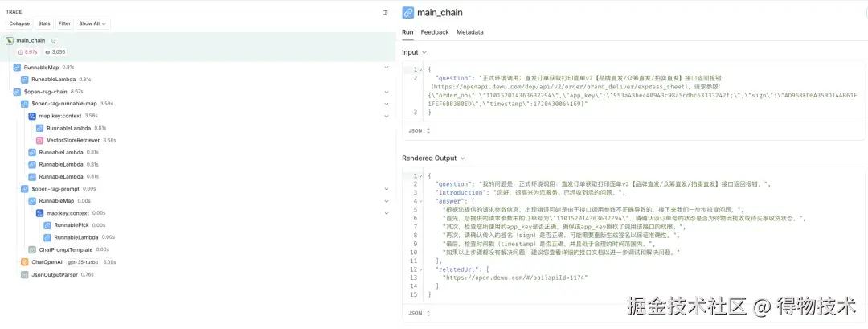The height and width of the screenshot is (329, 868).
Task: Click the icon of map:key:context 0.00s
Action: (40, 213)
